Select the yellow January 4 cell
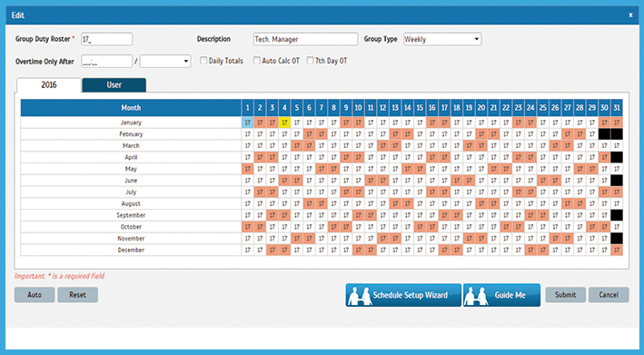Image resolution: width=644 pixels, height=355 pixels. [284, 123]
